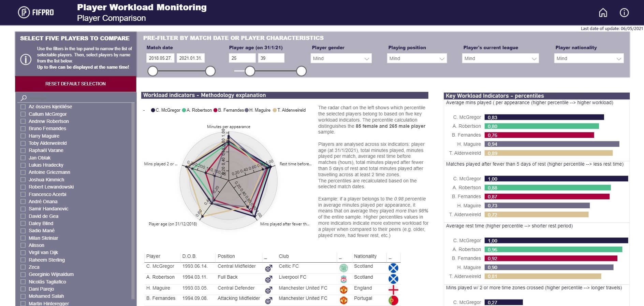
Task: Expand the Player nationality dropdown
Action: tap(589, 58)
